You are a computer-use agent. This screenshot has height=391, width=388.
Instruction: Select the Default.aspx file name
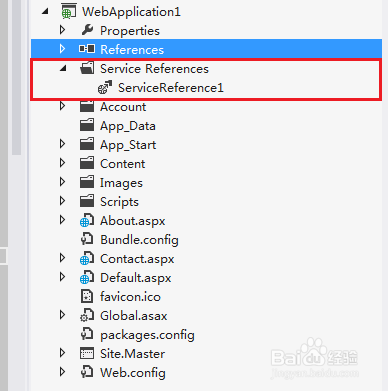click(136, 278)
